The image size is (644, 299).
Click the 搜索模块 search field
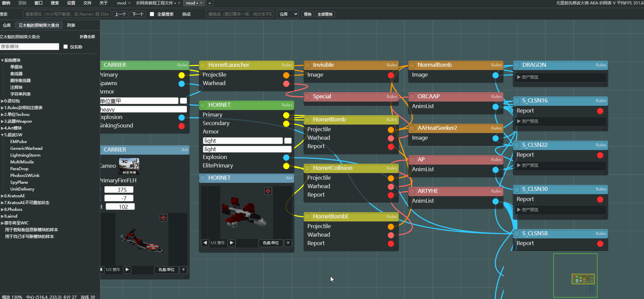29,47
